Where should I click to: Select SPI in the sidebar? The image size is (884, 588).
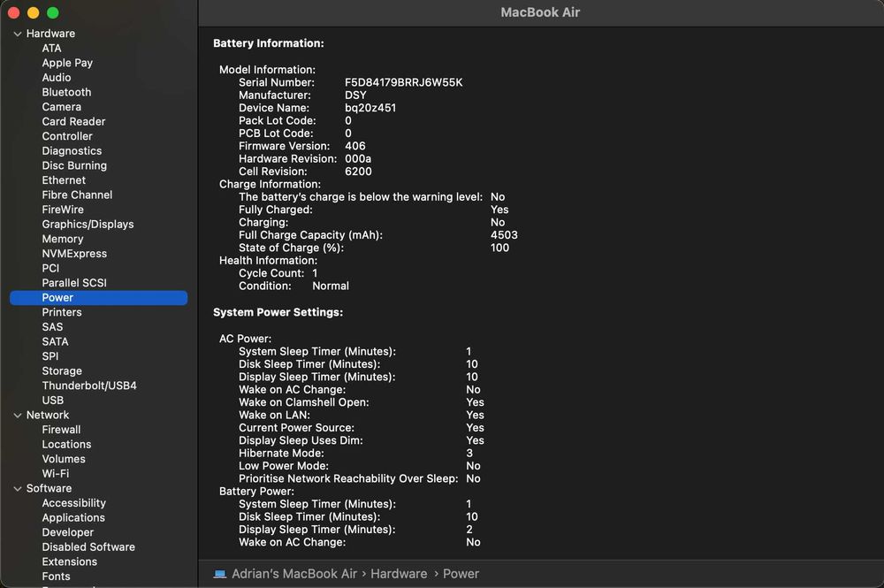50,356
